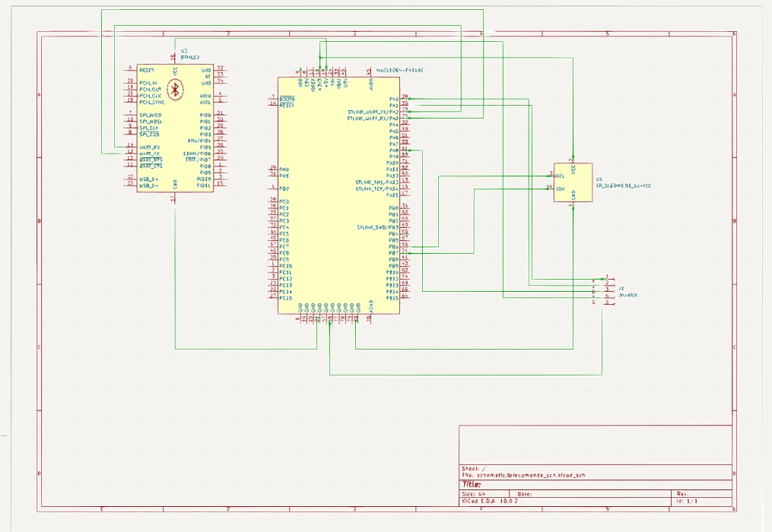Select the BTN/PIO4 pin label

pyautogui.click(x=199, y=141)
